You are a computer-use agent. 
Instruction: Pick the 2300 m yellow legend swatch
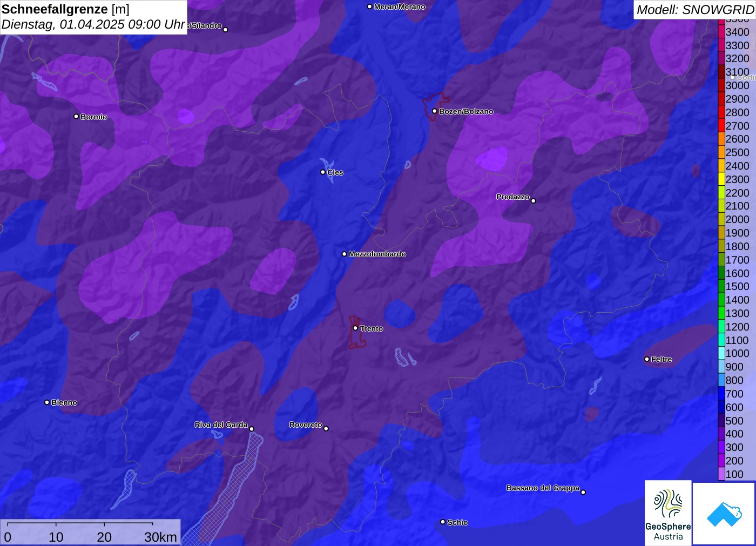coord(721,179)
